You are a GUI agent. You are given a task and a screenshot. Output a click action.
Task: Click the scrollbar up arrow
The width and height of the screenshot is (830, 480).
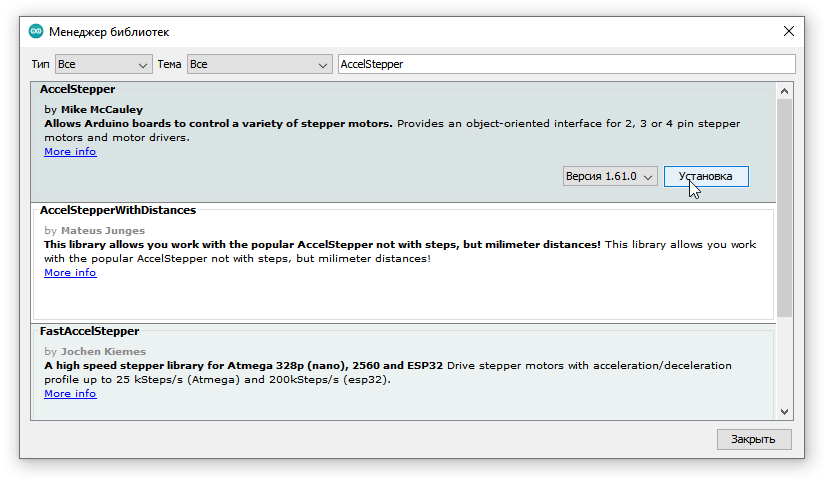coord(784,92)
